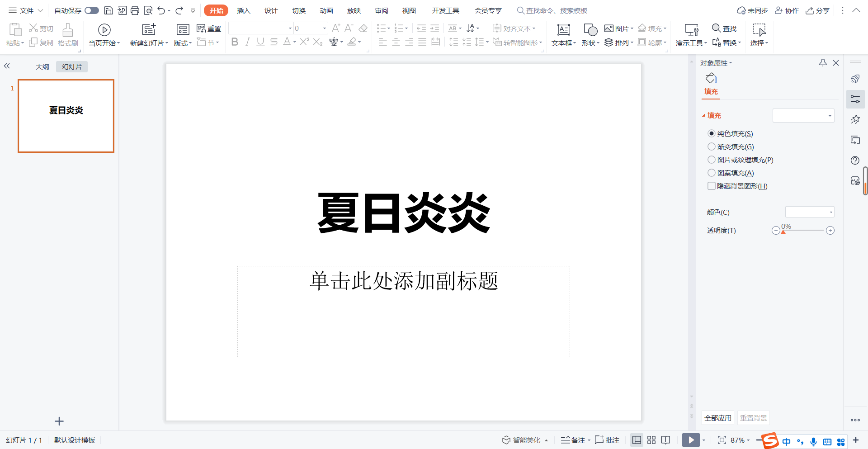Toggle the Auto Save switch
Screen dimensions: 868x449
click(x=92, y=10)
